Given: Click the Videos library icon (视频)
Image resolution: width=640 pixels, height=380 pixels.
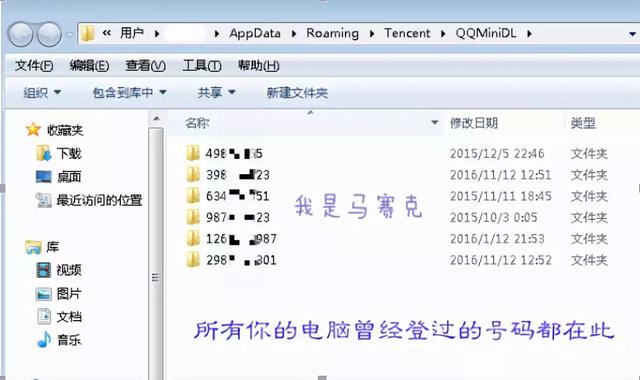Looking at the screenshot, I should point(44,270).
